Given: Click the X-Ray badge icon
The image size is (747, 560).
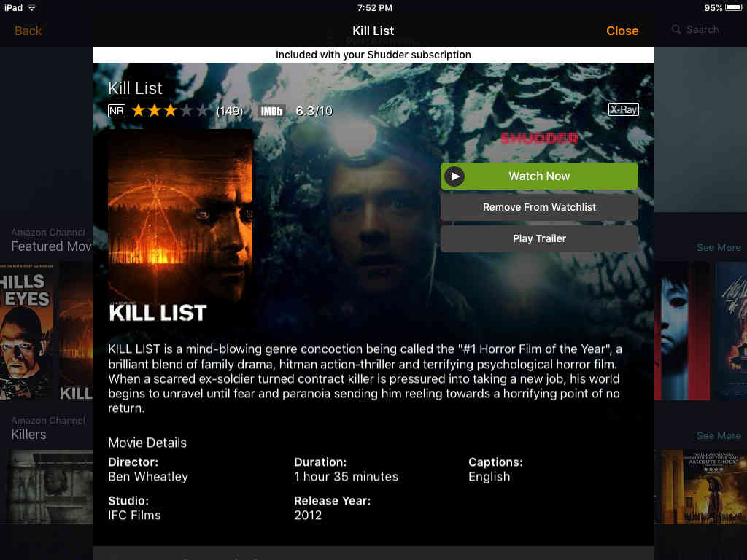Looking at the screenshot, I should (623, 109).
